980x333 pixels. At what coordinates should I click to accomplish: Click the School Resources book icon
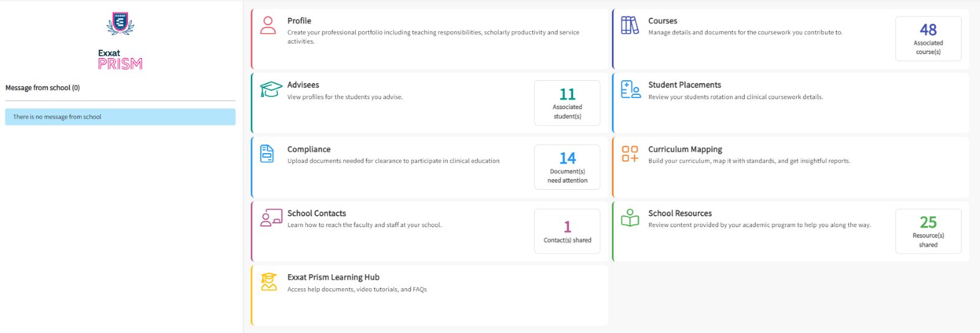tap(630, 218)
